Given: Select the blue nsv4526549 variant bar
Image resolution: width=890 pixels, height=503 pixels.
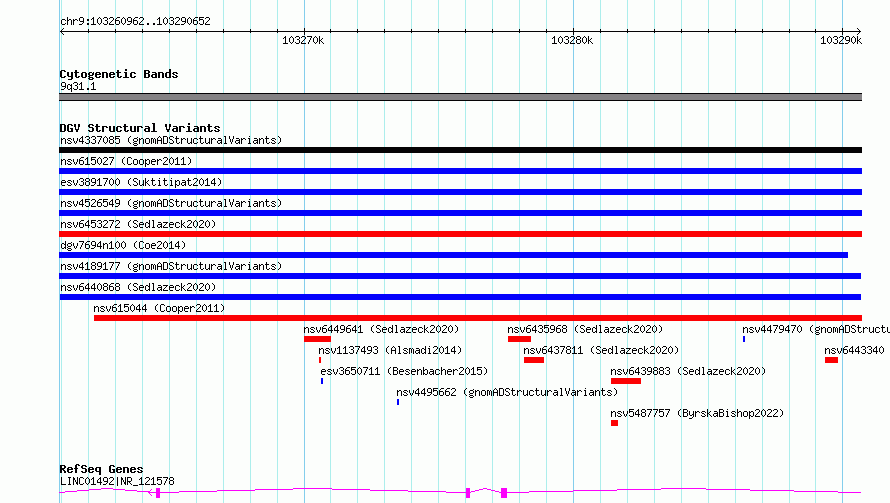Looking at the screenshot, I should pos(460,213).
